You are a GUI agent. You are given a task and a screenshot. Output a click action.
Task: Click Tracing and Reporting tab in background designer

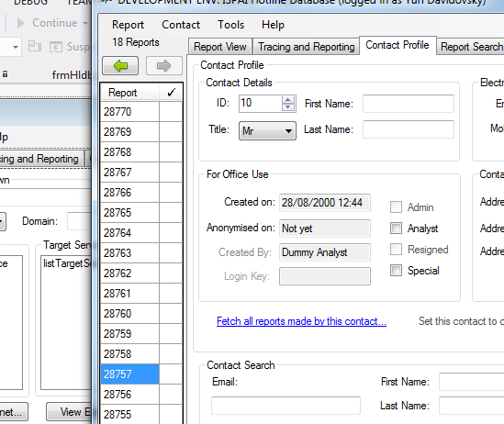coord(42,159)
